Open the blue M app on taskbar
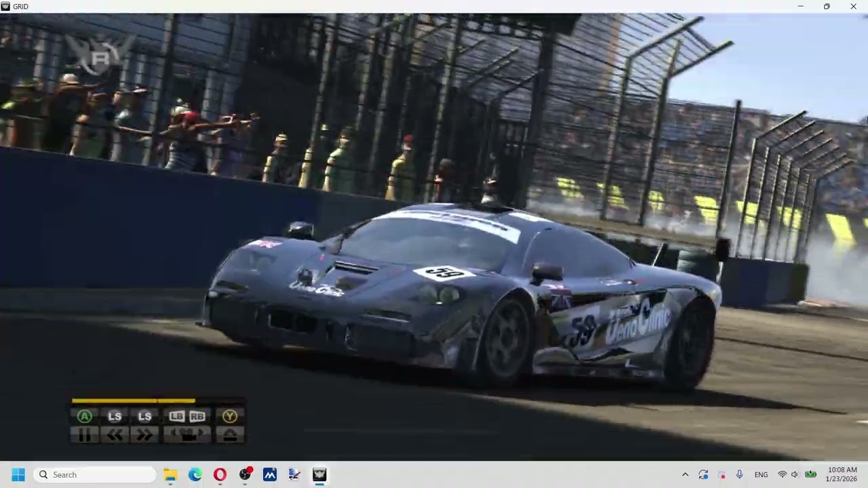868x488 pixels. point(270,474)
